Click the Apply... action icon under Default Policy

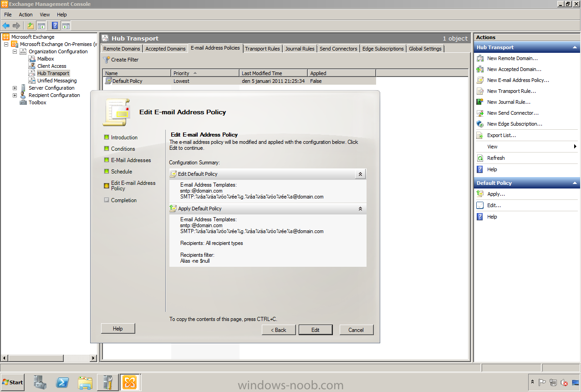(x=480, y=194)
